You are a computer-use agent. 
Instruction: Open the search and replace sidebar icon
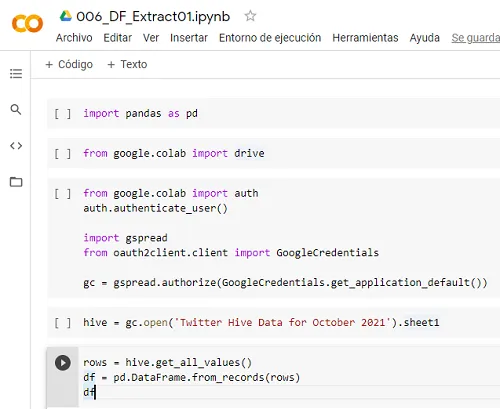pos(16,109)
